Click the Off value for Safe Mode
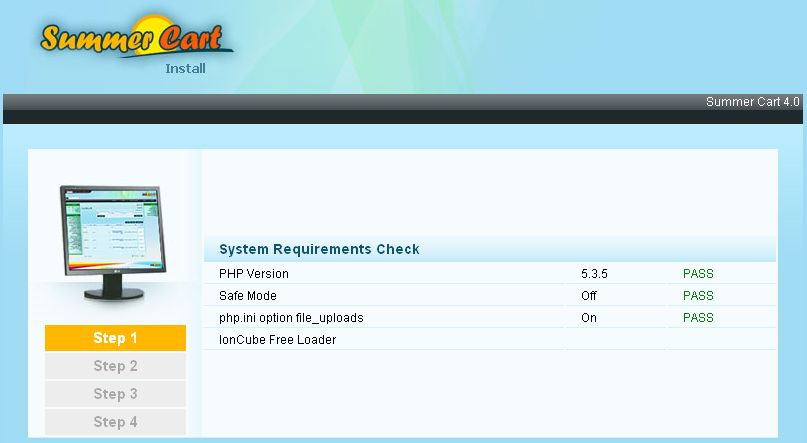 pyautogui.click(x=589, y=296)
